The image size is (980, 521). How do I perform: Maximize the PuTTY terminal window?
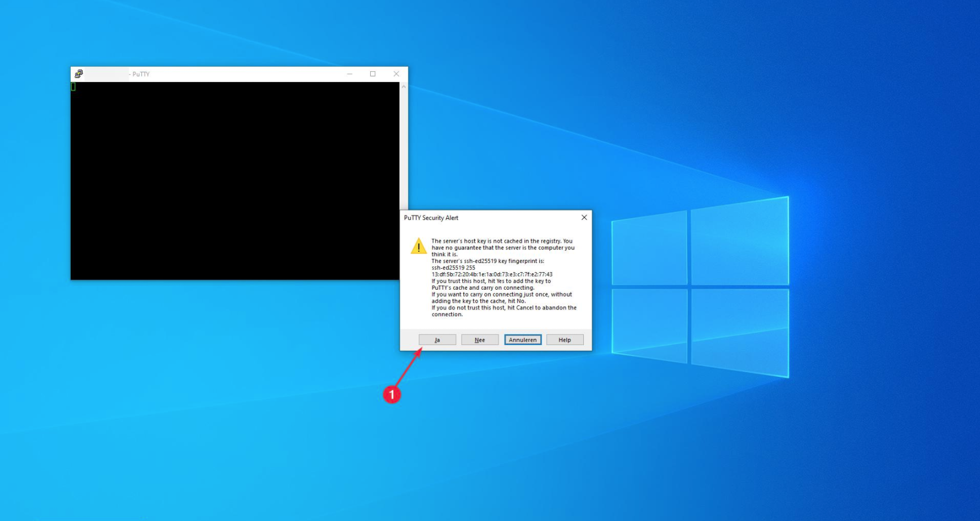[373, 74]
